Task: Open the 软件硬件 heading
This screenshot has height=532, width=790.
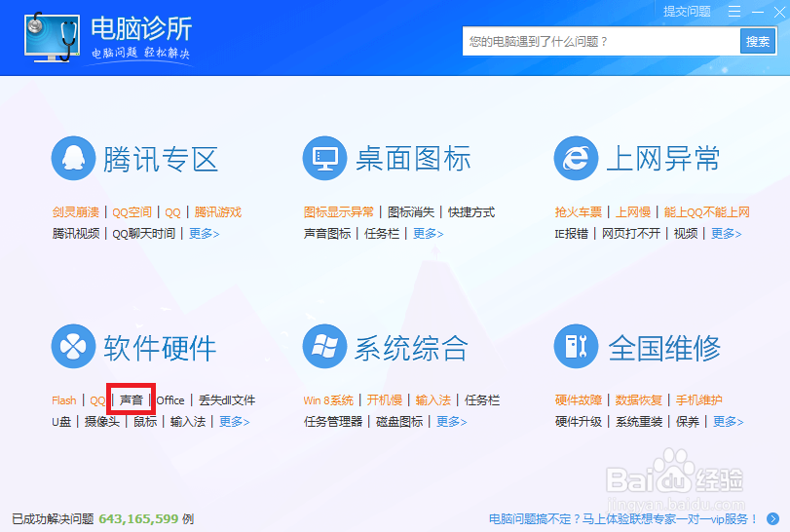Action: point(160,348)
